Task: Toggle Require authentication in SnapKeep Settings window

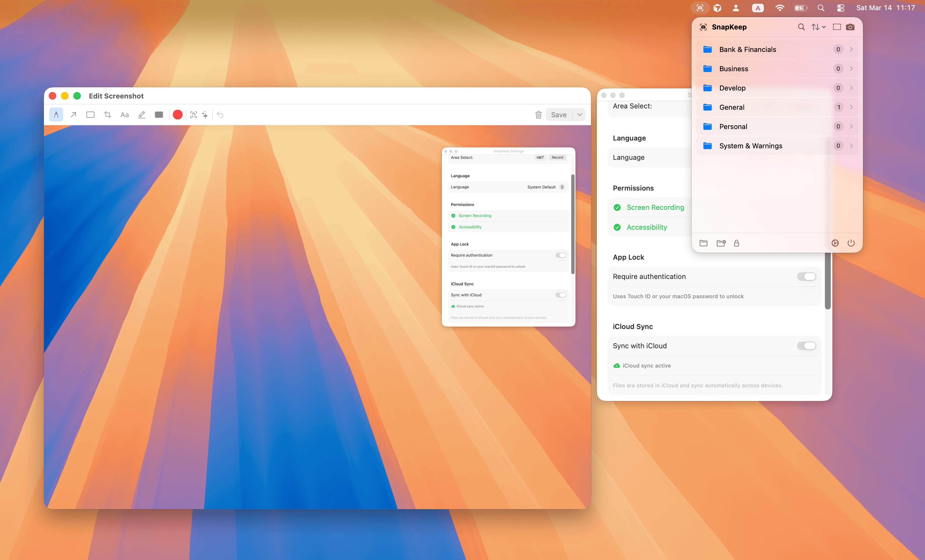Action: pos(561,255)
